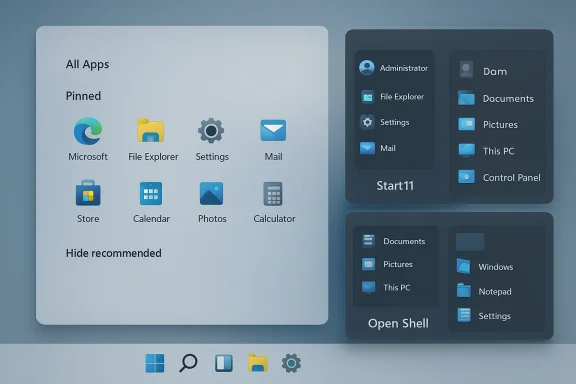
Task: Click the Pinned section heading
Action: (x=83, y=96)
